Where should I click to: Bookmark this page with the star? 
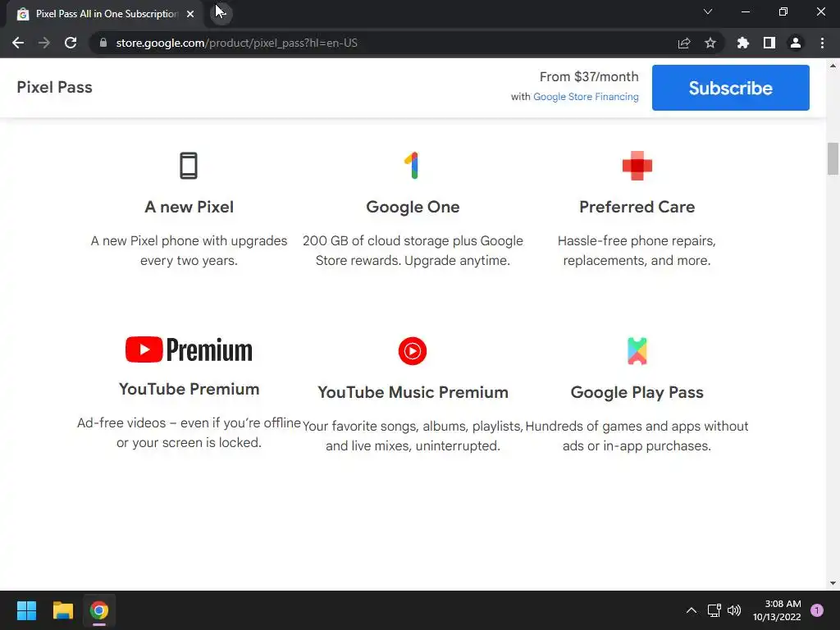710,43
